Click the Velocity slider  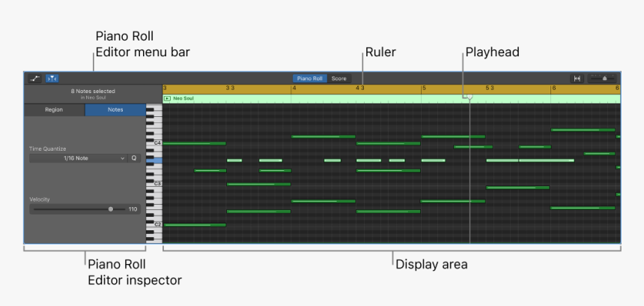tap(75, 209)
